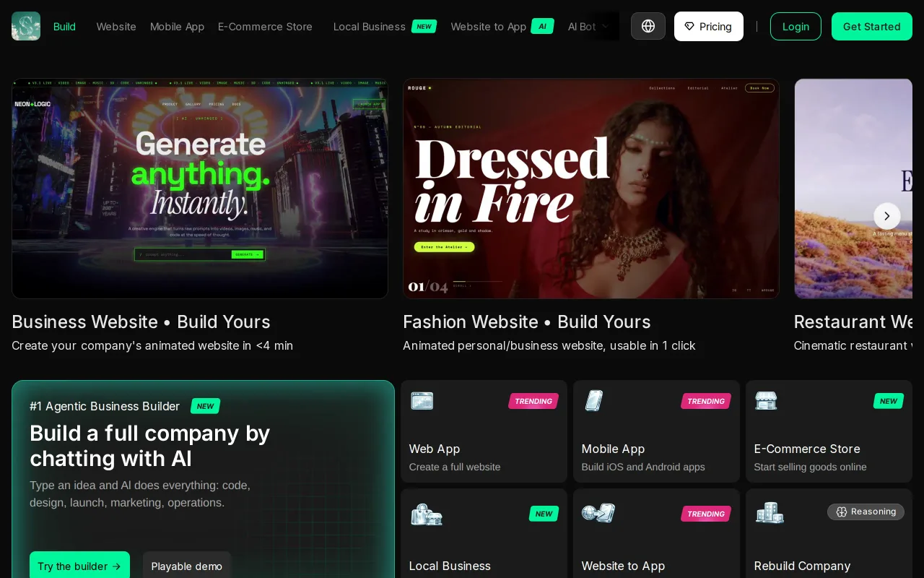Select Mobile App in the navbar
Viewport: 924px width, 578px height.
[178, 26]
